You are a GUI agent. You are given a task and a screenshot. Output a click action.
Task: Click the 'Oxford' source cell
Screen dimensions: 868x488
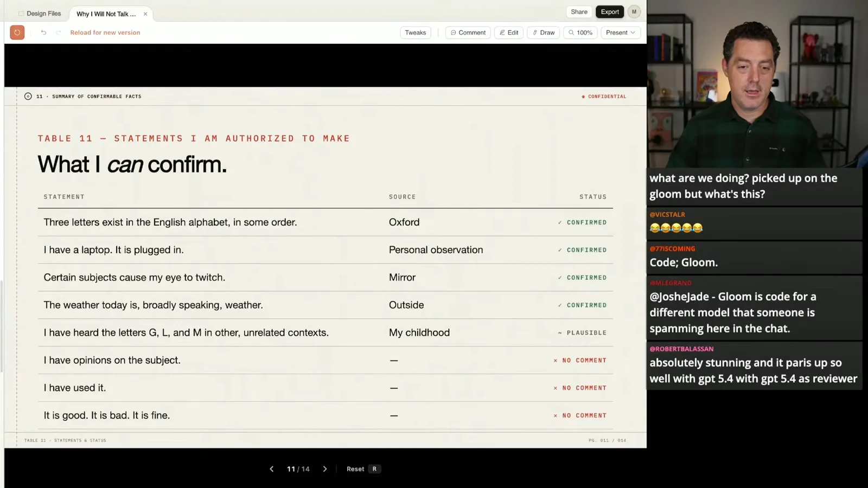coord(404,222)
